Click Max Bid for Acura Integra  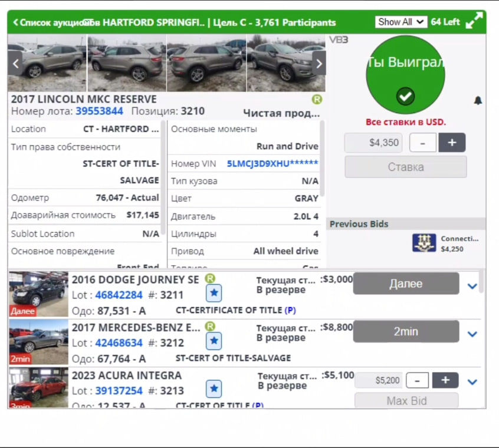point(406,401)
